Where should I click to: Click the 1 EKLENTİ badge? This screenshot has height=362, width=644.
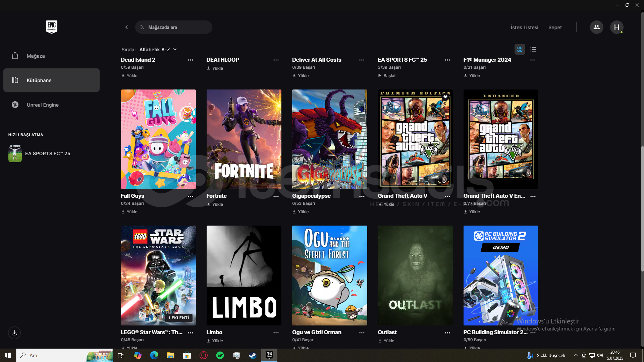pos(178,318)
